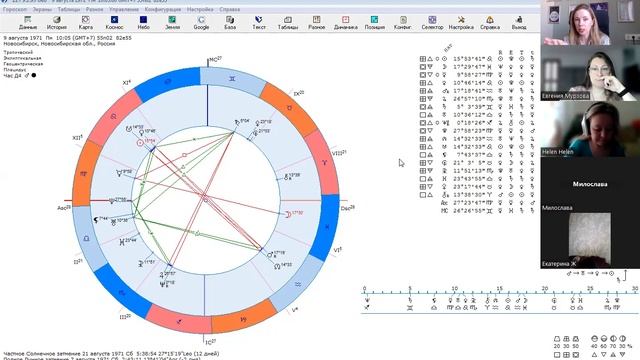
Task: Select the Saturn row 5°3'39" in table
Action: (478, 107)
